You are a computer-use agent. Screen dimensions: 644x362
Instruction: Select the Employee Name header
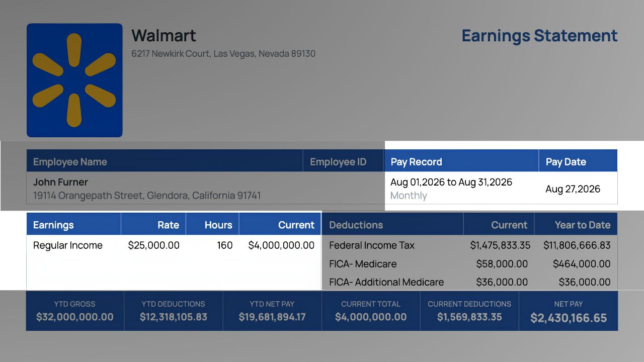[x=70, y=162]
